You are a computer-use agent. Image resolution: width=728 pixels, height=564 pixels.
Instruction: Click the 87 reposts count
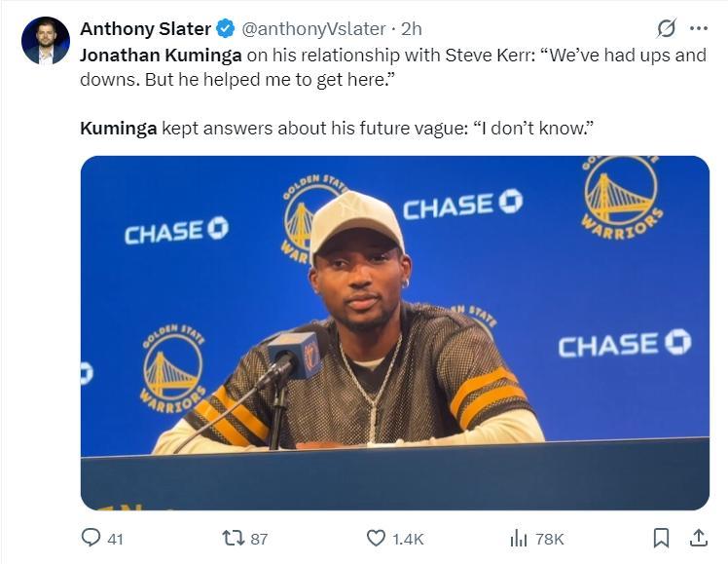point(259,539)
